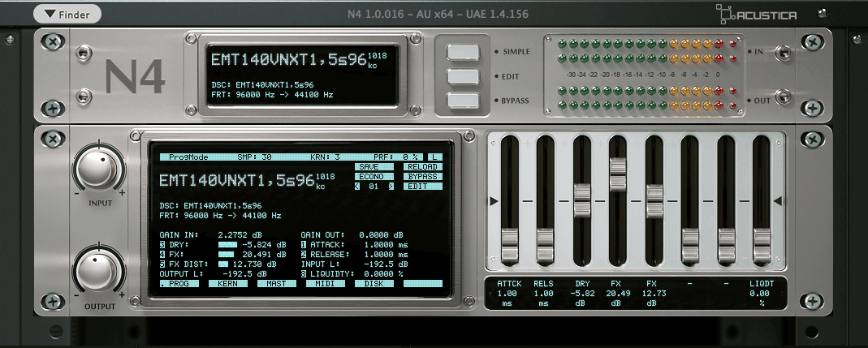Flip the upper toggle switch beside N4 logo
Image resolution: width=868 pixels, height=348 pixels.
coord(84,53)
